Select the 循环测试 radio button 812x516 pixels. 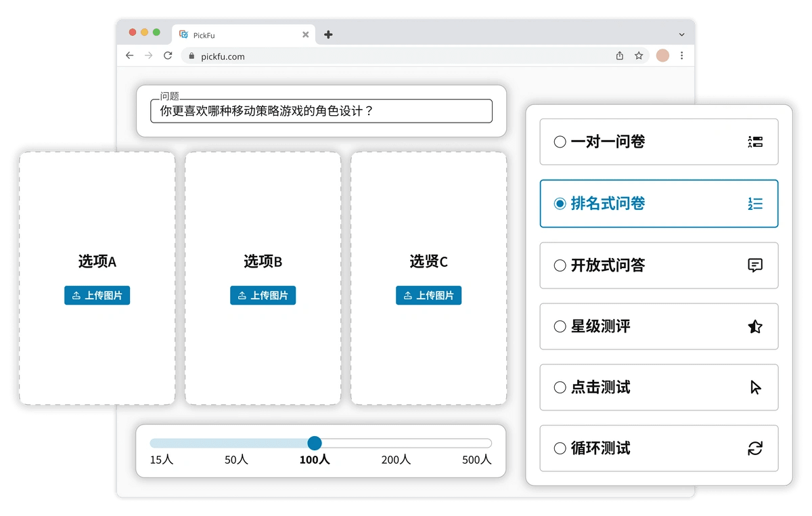coord(560,448)
